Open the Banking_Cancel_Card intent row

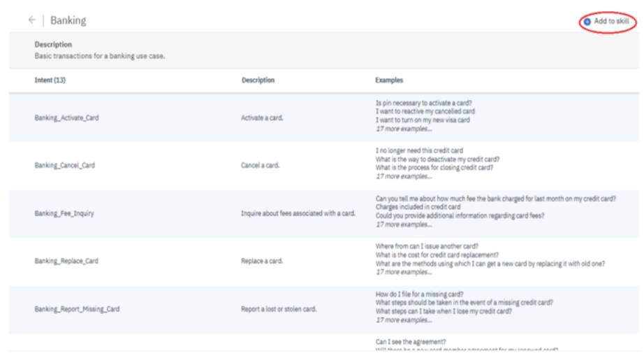point(64,166)
